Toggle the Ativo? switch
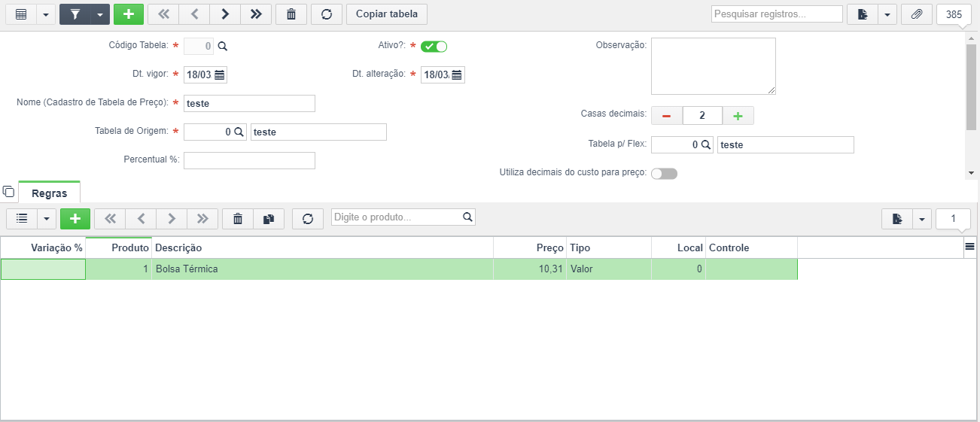Screen dimensions: 980x422 [434, 47]
